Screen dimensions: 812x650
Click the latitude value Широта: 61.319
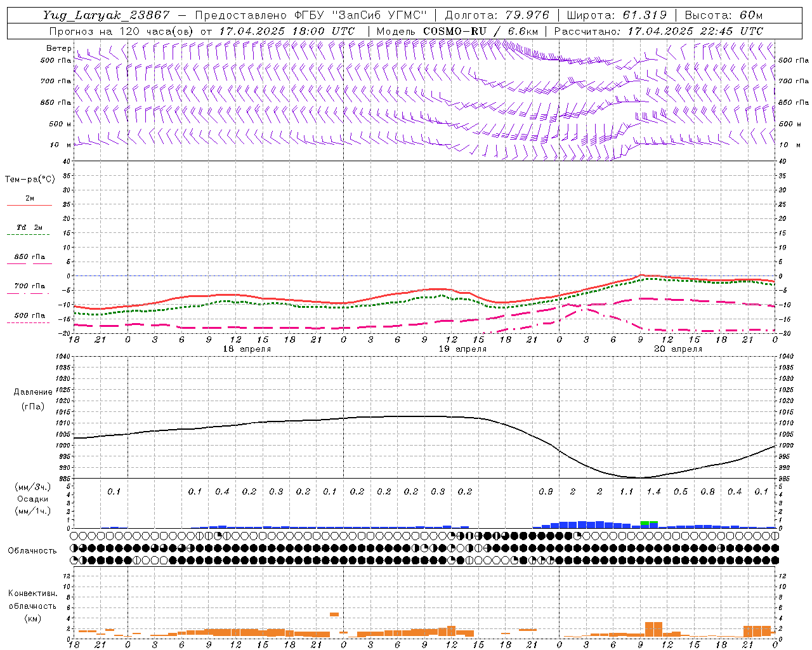pos(617,16)
